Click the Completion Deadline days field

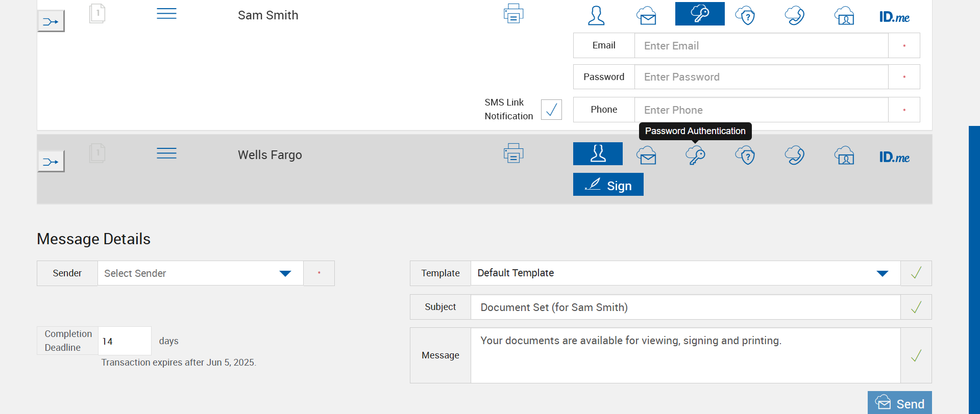(124, 341)
